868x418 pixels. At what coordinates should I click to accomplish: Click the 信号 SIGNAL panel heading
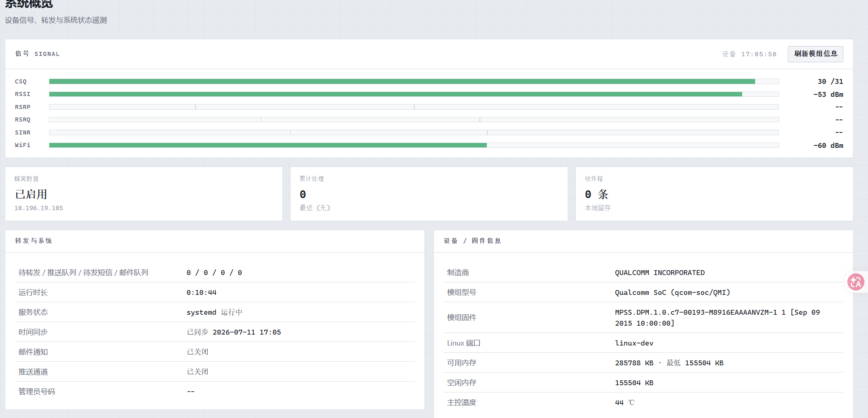pyautogui.click(x=37, y=54)
